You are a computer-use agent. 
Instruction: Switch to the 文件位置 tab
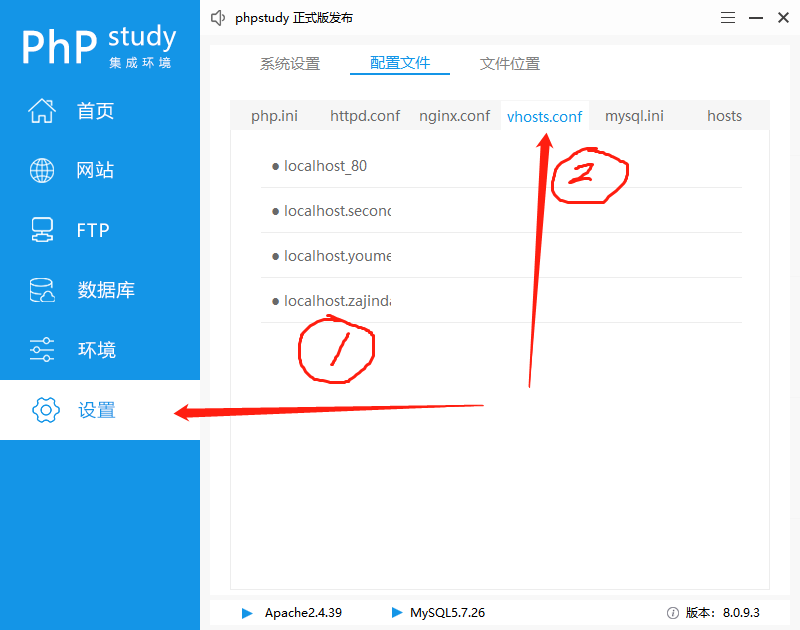510,64
